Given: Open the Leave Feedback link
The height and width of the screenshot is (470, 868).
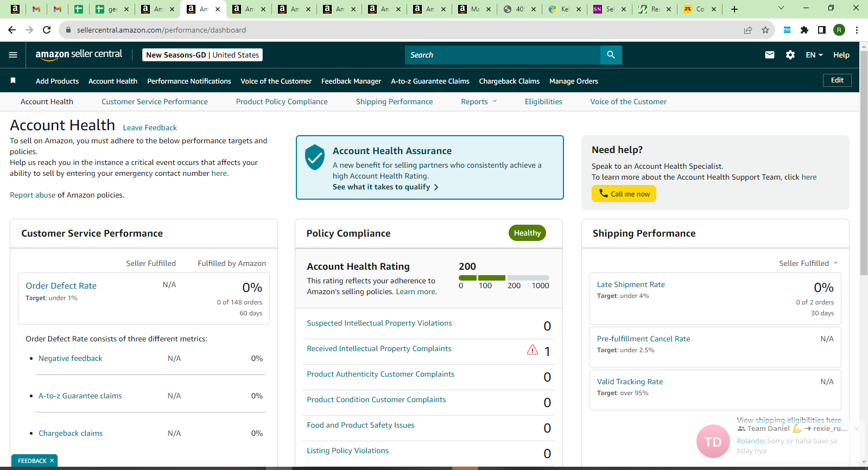Looking at the screenshot, I should coord(150,128).
